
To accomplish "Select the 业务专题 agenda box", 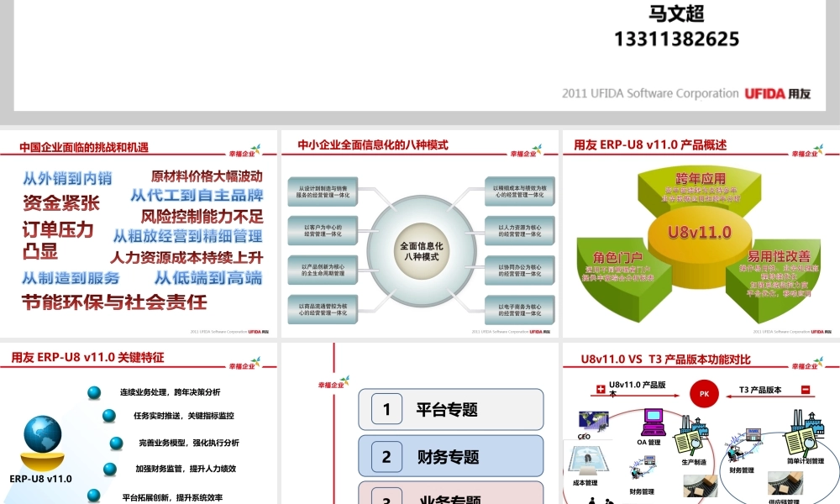I will [450, 493].
